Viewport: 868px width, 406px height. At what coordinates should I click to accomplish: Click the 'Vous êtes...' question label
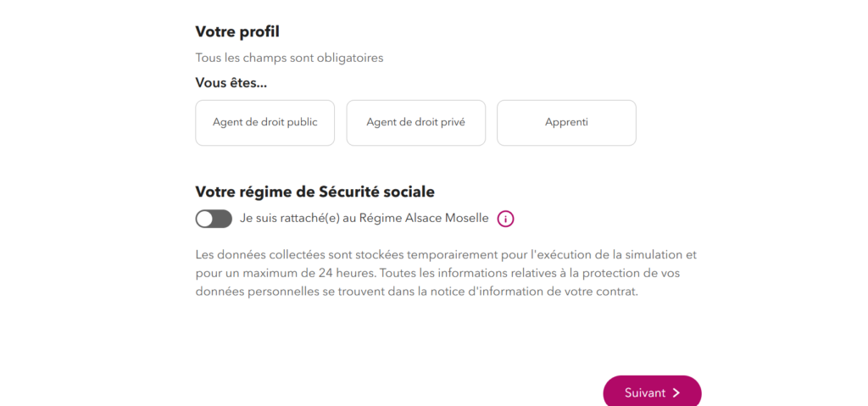231,83
